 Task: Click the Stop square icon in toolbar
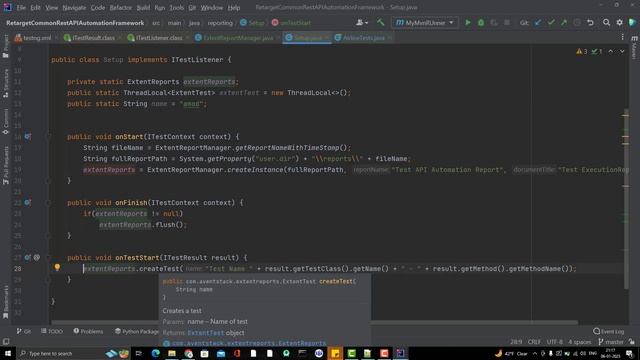507,22
